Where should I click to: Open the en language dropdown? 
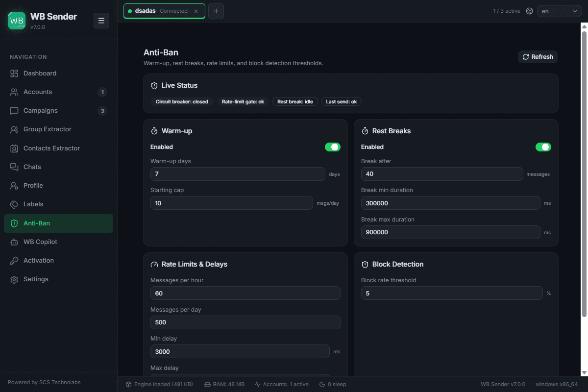pyautogui.click(x=560, y=11)
